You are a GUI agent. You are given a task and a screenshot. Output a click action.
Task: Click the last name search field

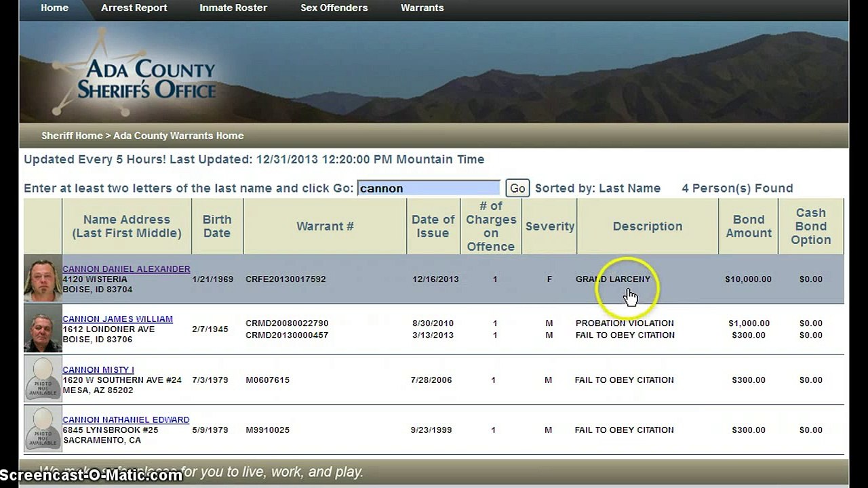[429, 188]
